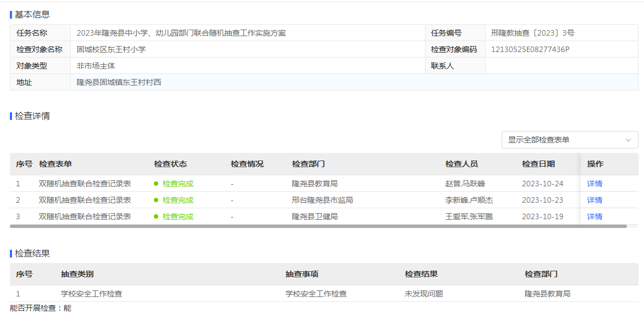This screenshot has height=320, width=644.
Task: Select the 检查详情 section header
Action: point(28,116)
